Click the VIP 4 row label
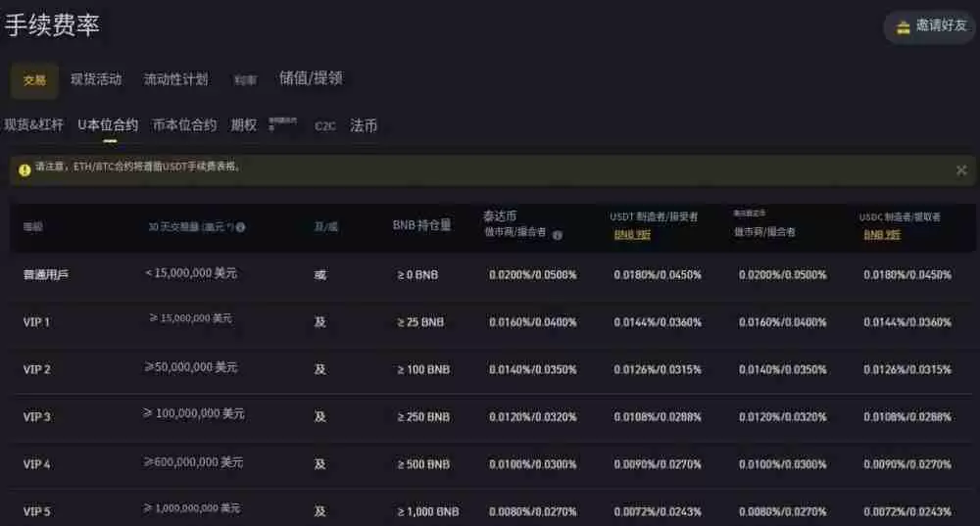Viewport: 980px width, 526px height. pyautogui.click(x=37, y=464)
